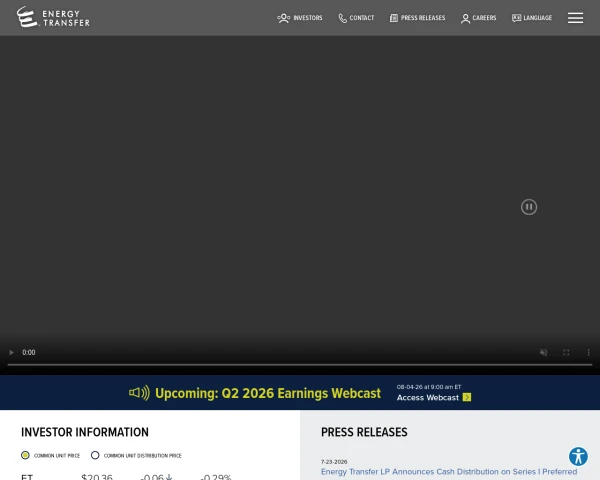Viewport: 600px width, 480px height.
Task: Click the Investors people icon
Action: [x=284, y=18]
